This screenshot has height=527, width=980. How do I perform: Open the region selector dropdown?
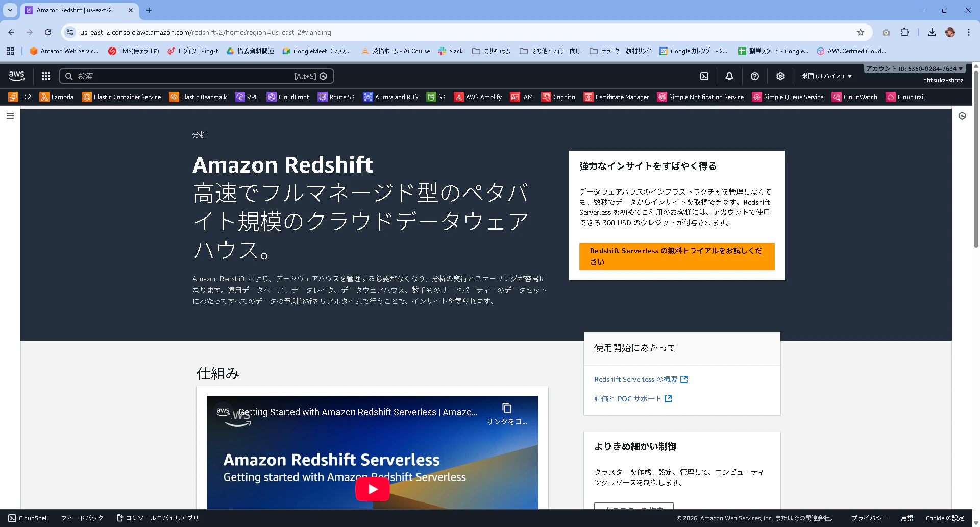tap(827, 76)
